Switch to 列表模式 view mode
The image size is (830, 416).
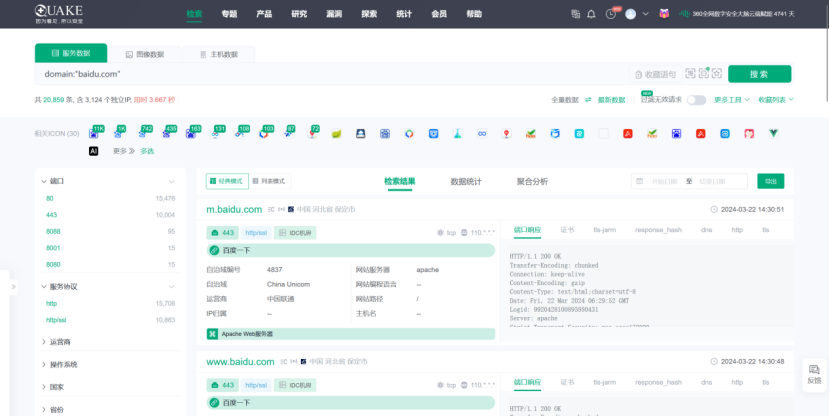(269, 181)
